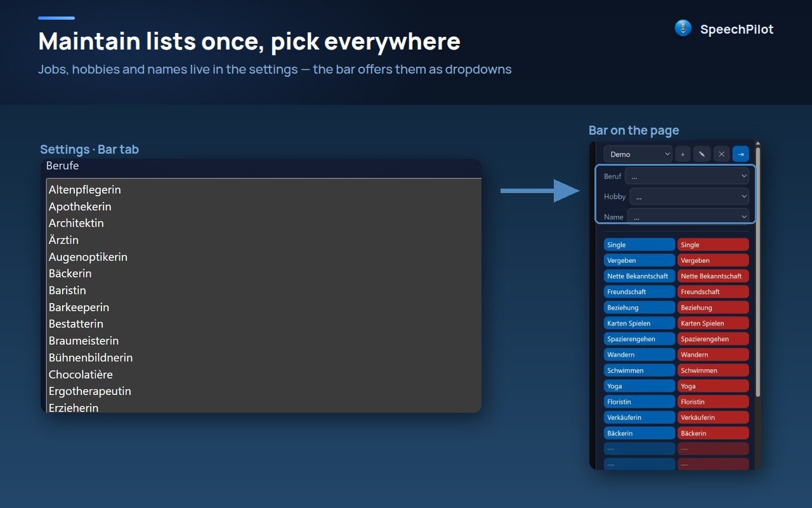This screenshot has width=812, height=508.
Task: Click the red Single button
Action: (713, 244)
